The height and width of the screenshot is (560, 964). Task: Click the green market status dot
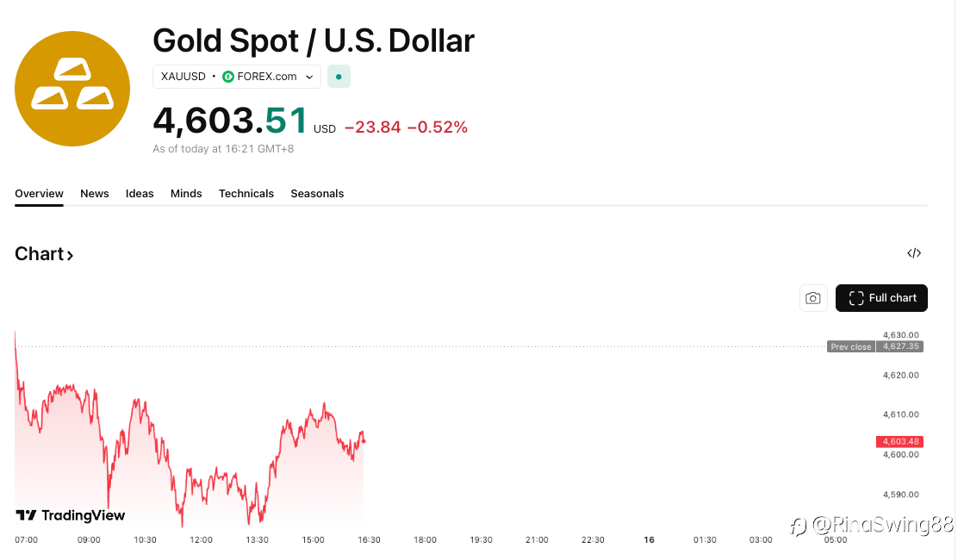click(339, 77)
